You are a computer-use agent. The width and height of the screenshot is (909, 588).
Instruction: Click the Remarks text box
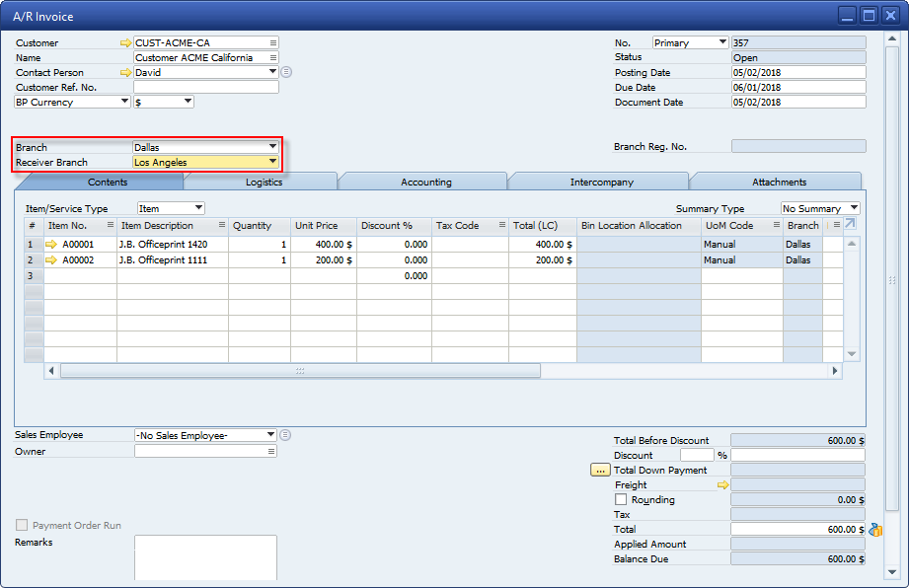pos(205,557)
